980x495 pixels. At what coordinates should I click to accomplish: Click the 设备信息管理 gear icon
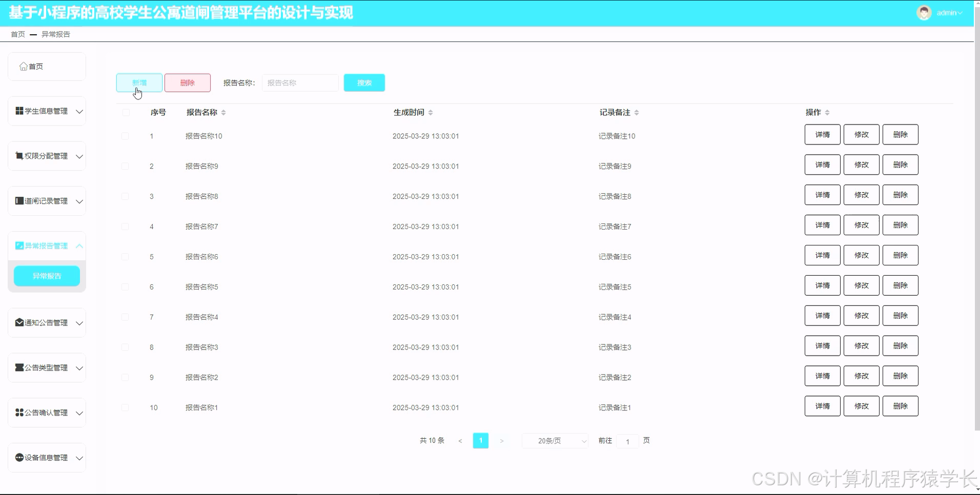[x=18, y=458]
